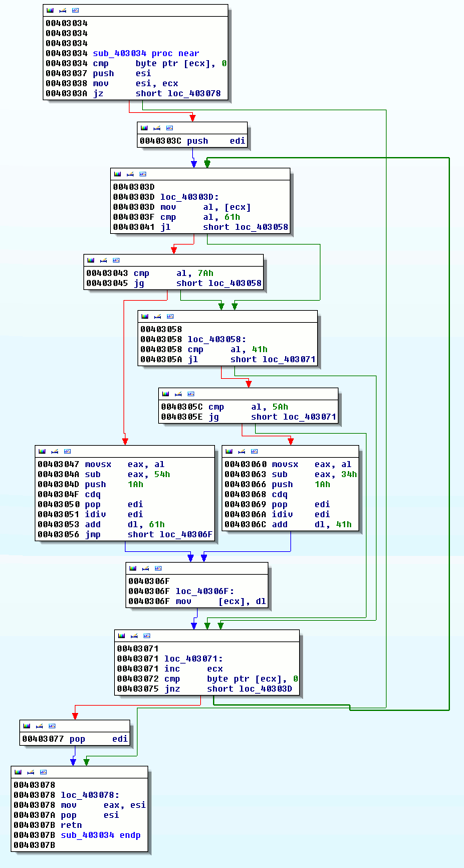
Task: Click the loc_40303D target in the jnz instruction
Action: [265, 689]
